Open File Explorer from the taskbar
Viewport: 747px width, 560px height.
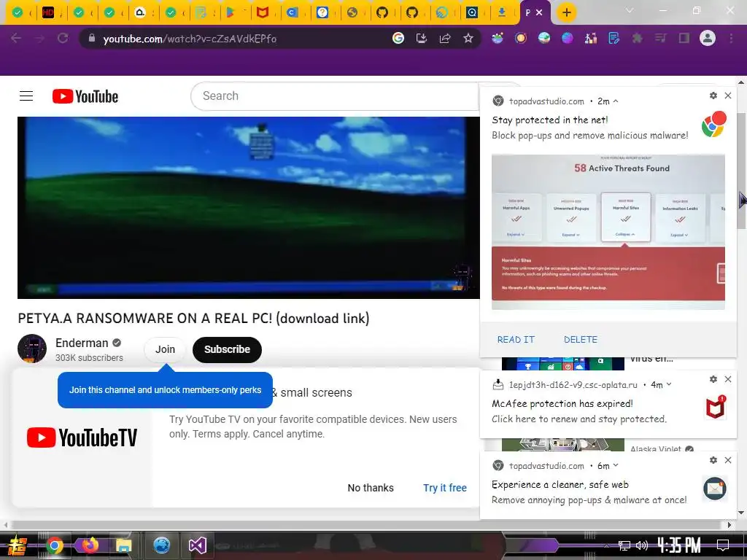click(123, 545)
